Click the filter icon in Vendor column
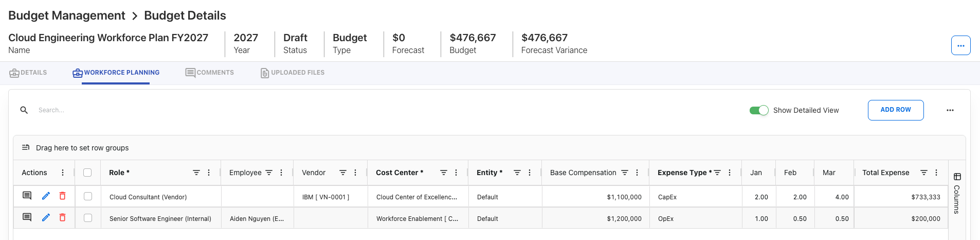Screen dimensions: 980x240 (x=343, y=173)
